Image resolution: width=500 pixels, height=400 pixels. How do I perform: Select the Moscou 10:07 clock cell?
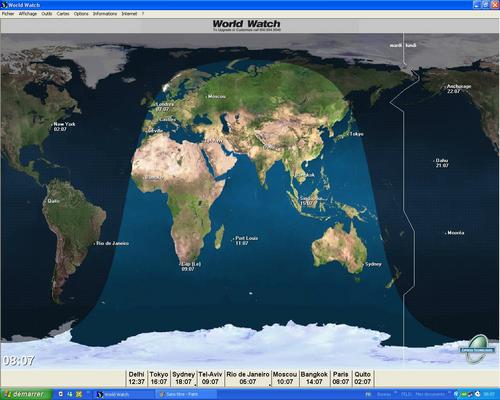(285, 378)
